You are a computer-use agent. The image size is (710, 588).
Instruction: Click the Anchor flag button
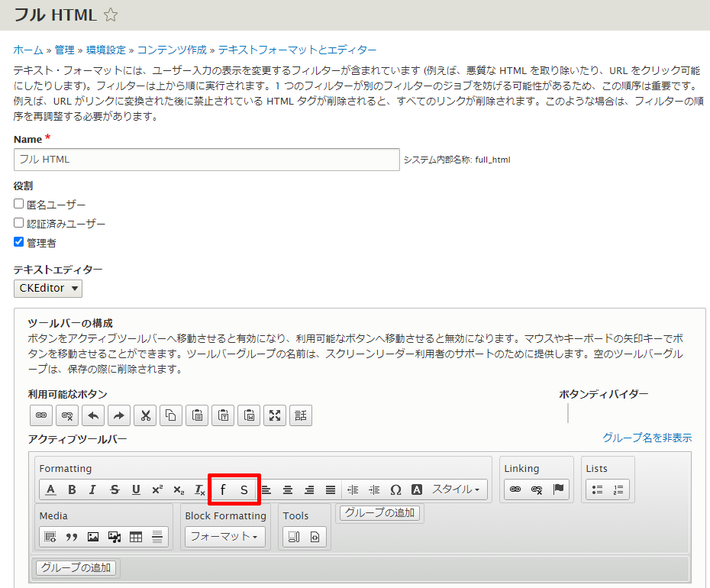click(x=558, y=489)
